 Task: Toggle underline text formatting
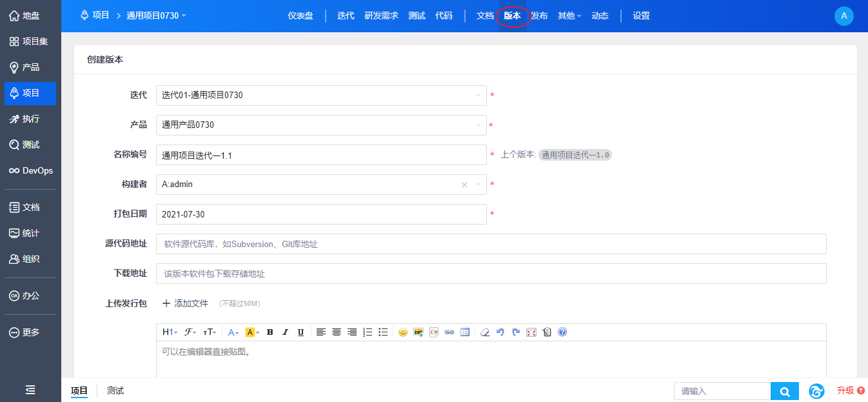tap(301, 332)
